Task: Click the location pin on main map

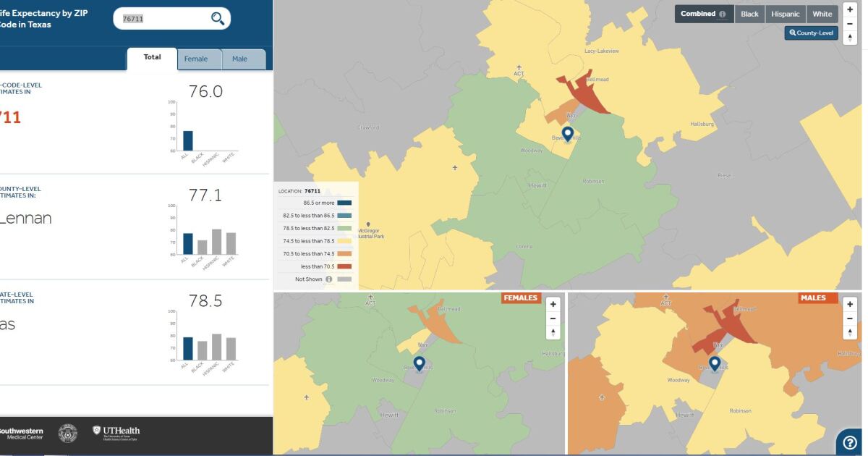Action: [568, 134]
